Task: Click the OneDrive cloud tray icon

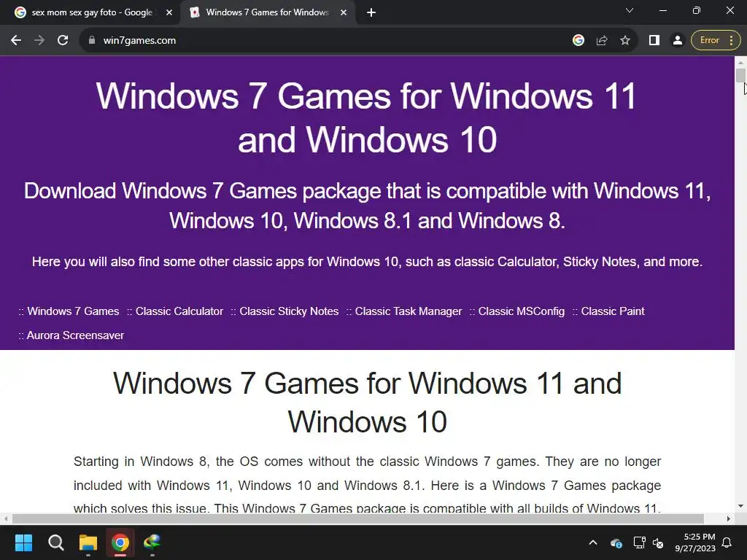Action: [x=616, y=542]
